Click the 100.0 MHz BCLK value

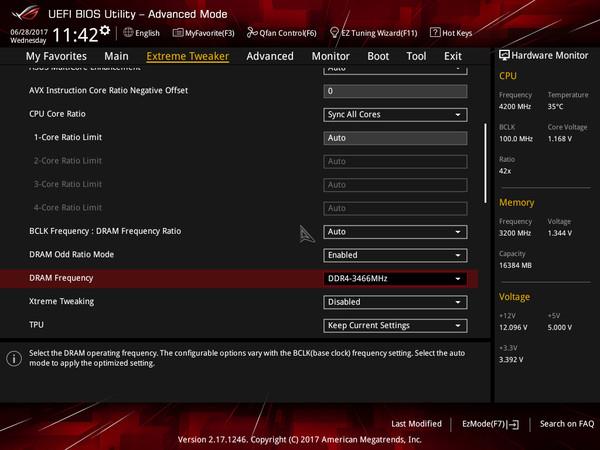[516, 139]
